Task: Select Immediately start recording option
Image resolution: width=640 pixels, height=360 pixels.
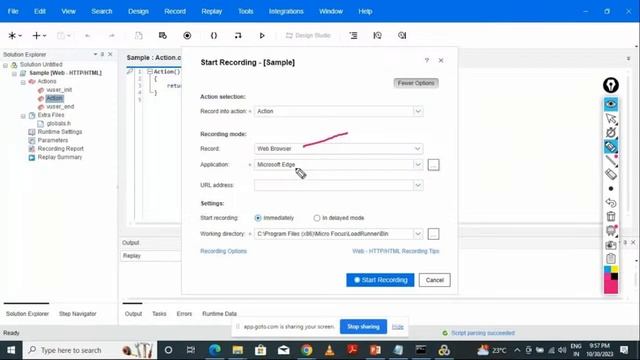Action: click(258, 218)
